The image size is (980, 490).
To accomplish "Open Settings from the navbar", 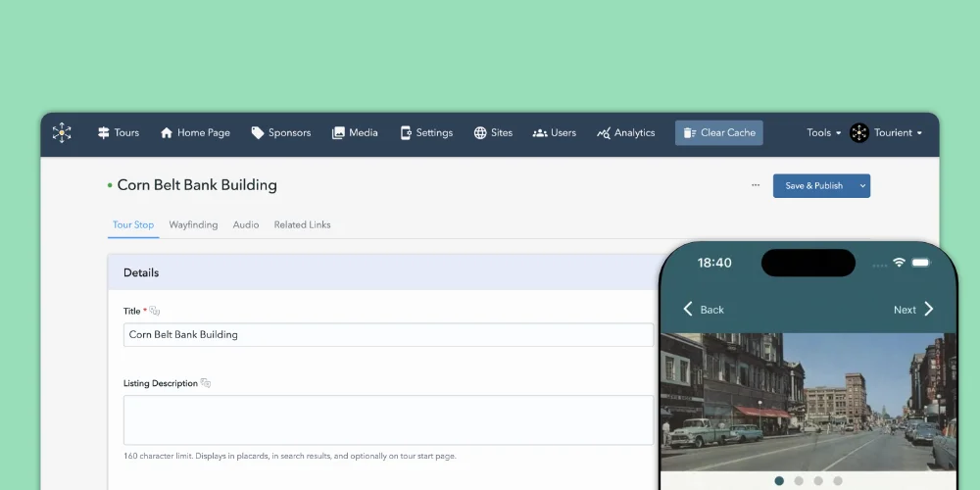I will 426,132.
